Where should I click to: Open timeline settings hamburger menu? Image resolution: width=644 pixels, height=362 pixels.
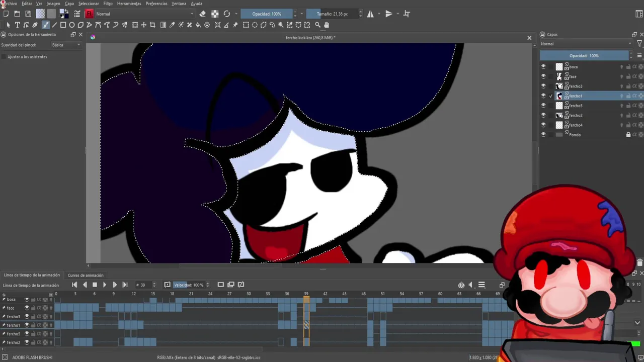pos(481,285)
